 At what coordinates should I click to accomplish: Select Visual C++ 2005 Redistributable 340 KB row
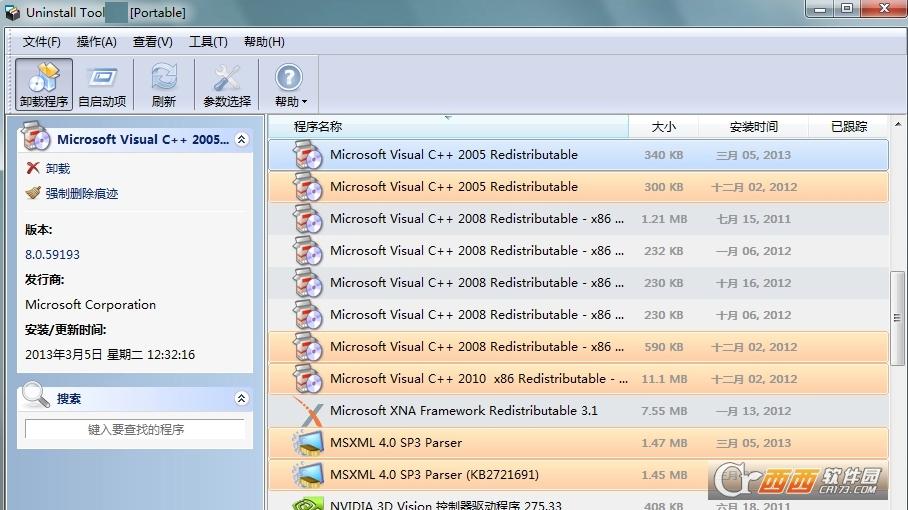578,155
